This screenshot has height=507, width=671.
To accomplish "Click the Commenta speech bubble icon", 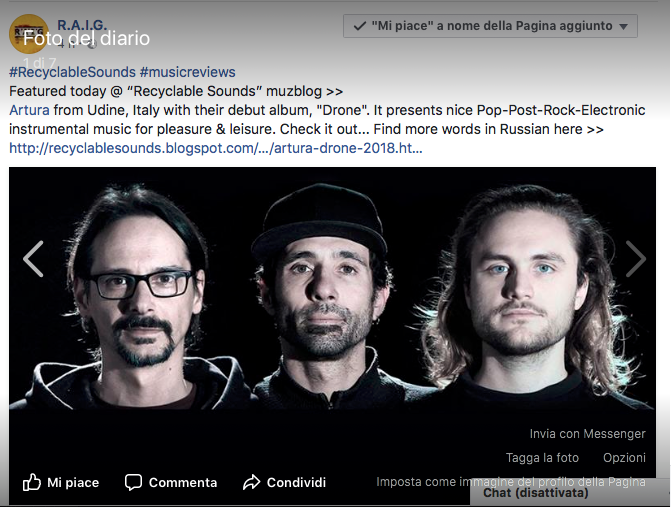I will coord(133,482).
